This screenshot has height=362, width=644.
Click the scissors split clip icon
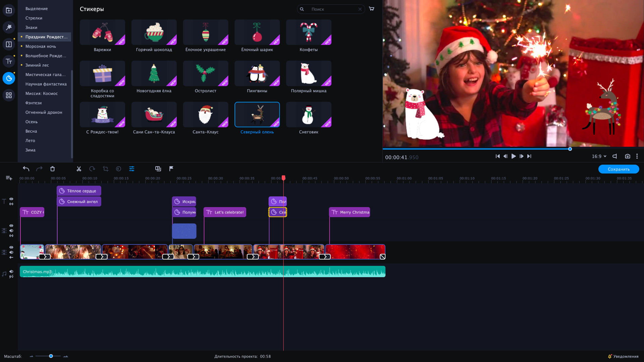tap(79, 169)
